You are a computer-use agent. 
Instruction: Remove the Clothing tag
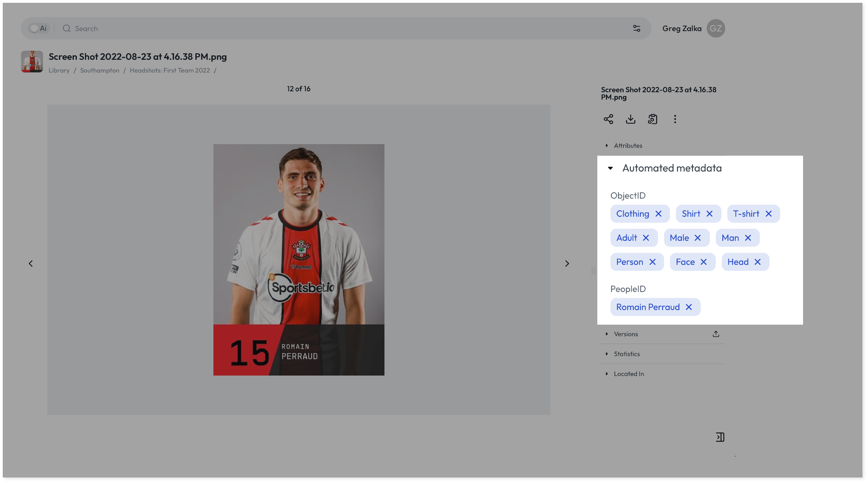pos(658,214)
